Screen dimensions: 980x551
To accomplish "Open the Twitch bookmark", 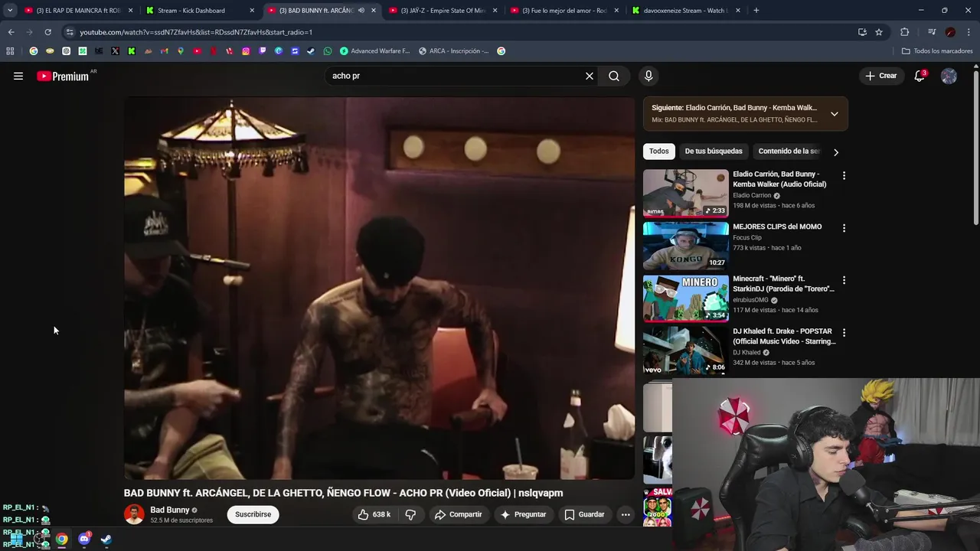I will (263, 51).
